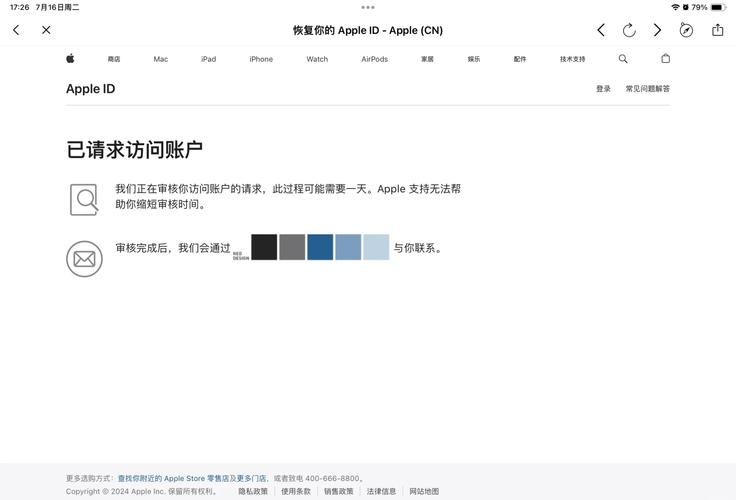Screen dimensions: 736x500
Task: Open the share sheet icon
Action: coord(717,30)
